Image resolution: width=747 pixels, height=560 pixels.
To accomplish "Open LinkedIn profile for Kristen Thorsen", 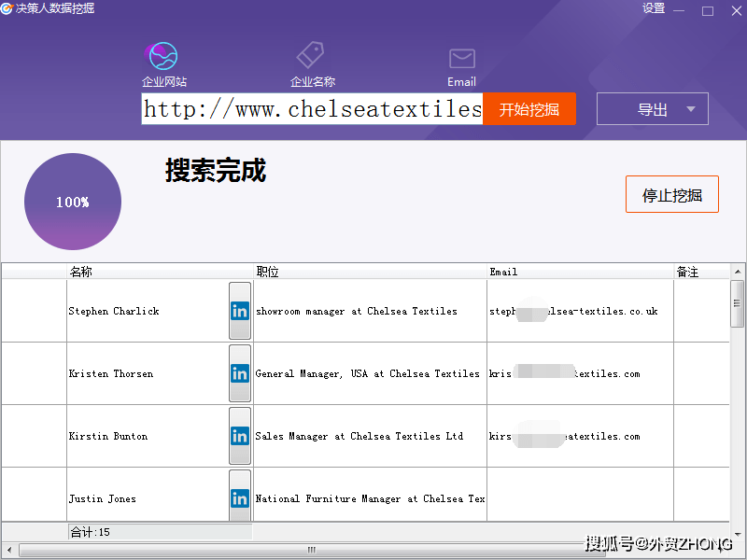I will tap(240, 374).
